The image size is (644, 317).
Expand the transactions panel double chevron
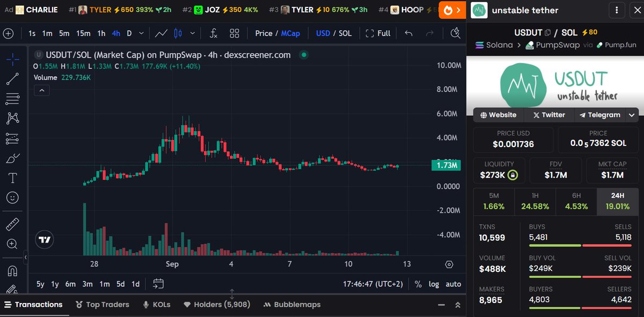[458, 305]
